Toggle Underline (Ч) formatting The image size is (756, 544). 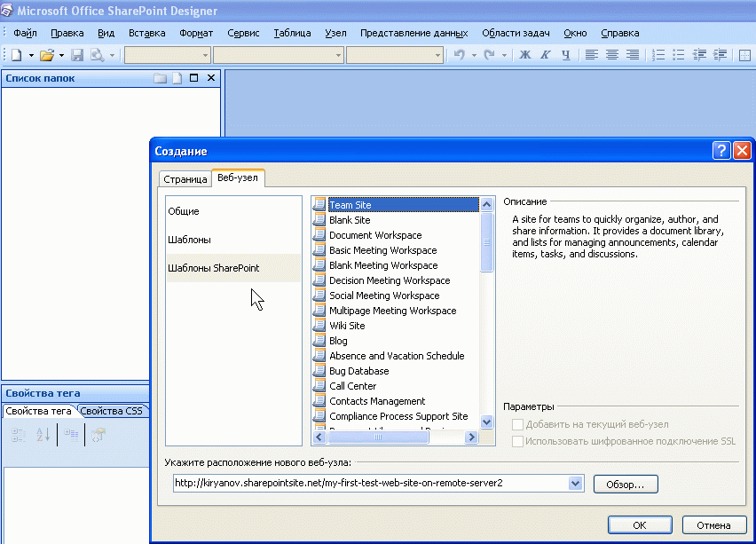pos(566,55)
